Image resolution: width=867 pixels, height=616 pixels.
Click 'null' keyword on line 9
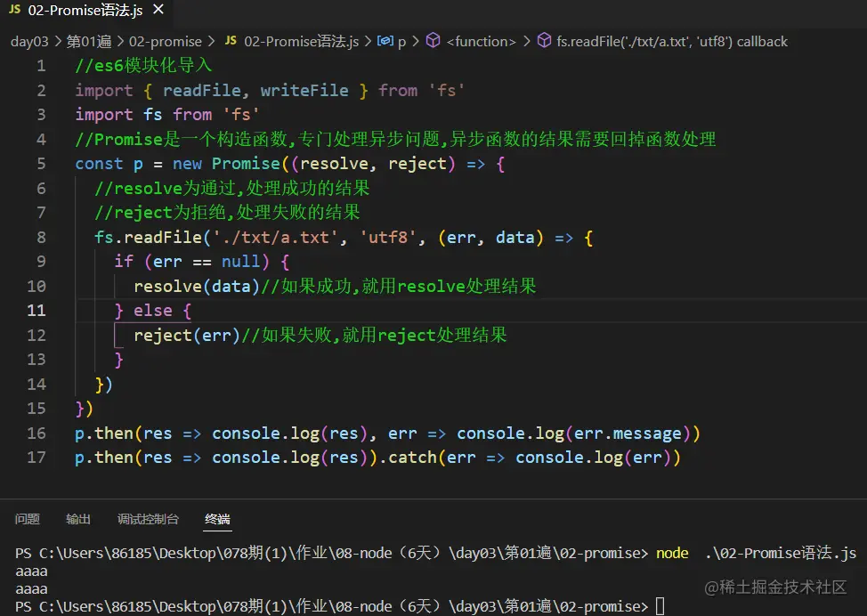tap(241, 262)
